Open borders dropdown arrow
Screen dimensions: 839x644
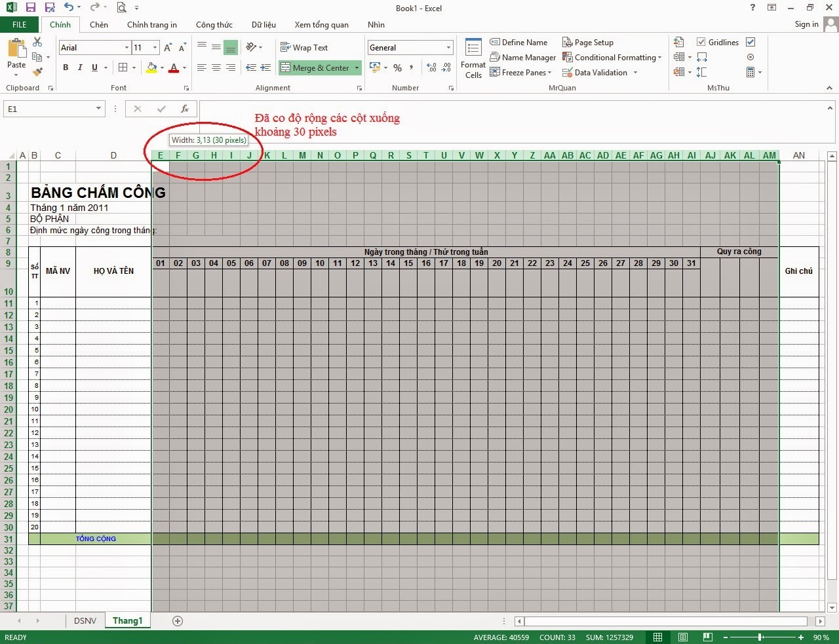click(134, 68)
